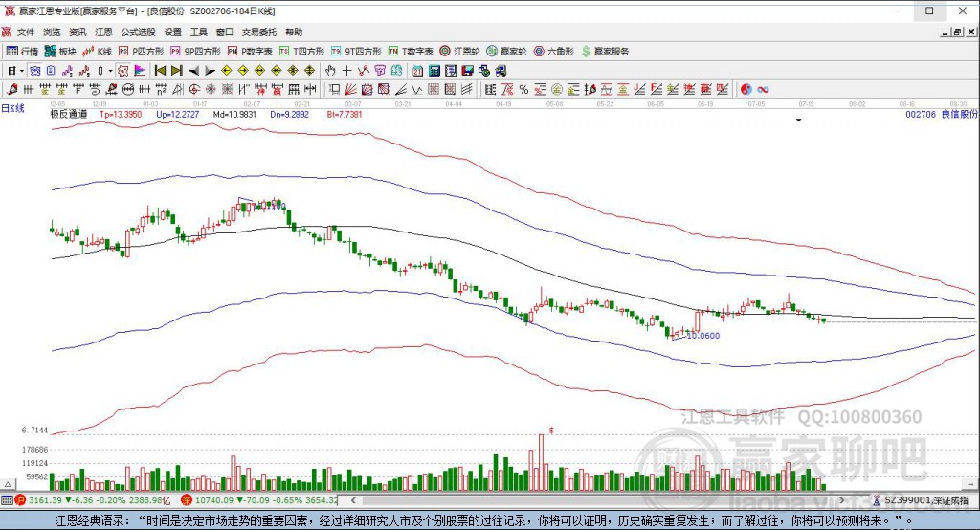Expand the dropdown arrow beside the 0 button

click(111, 71)
